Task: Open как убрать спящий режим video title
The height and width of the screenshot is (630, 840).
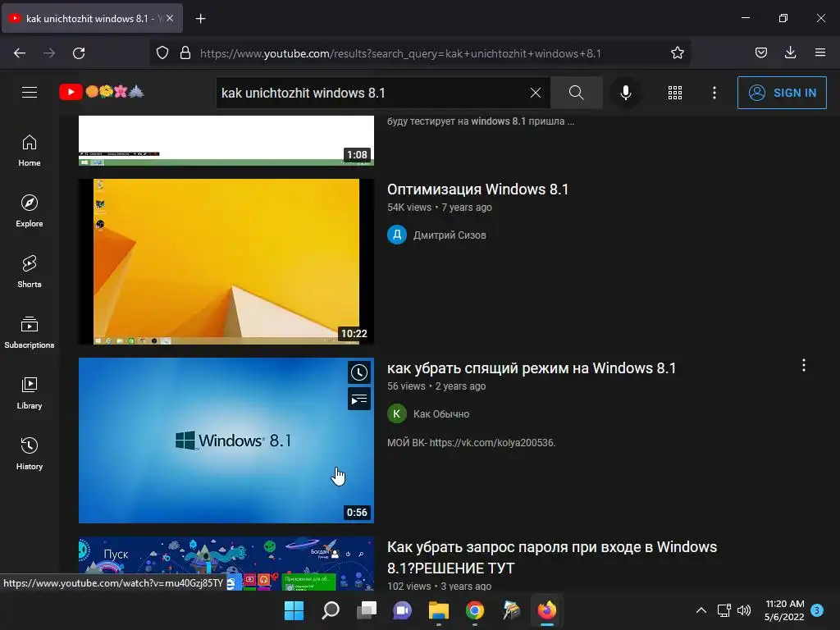Action: (532, 368)
